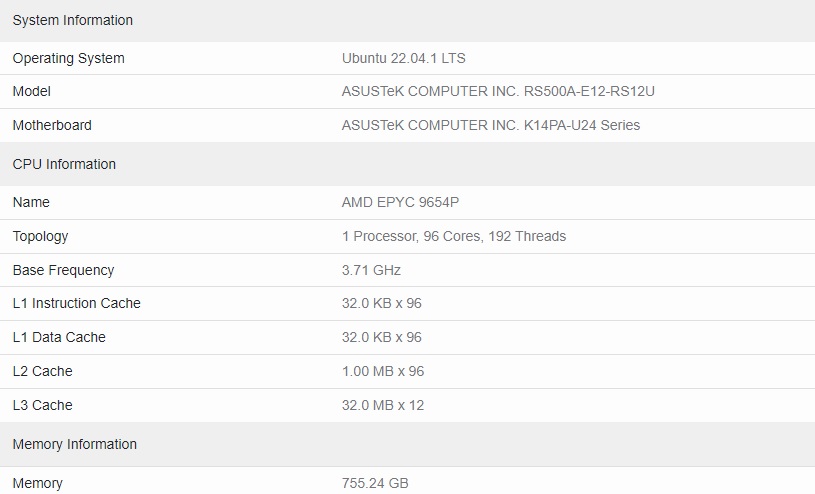Select the Model row label
The width and height of the screenshot is (815, 494).
32,92
